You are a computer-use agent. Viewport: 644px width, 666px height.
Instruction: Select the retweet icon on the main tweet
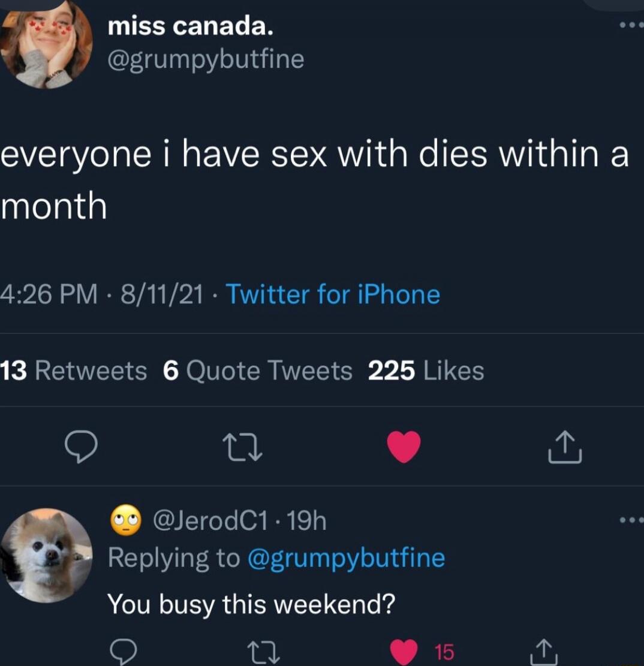242,446
